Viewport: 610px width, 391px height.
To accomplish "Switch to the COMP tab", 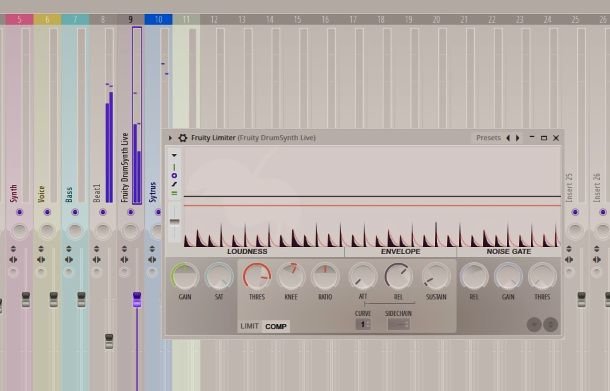I will coord(276,326).
